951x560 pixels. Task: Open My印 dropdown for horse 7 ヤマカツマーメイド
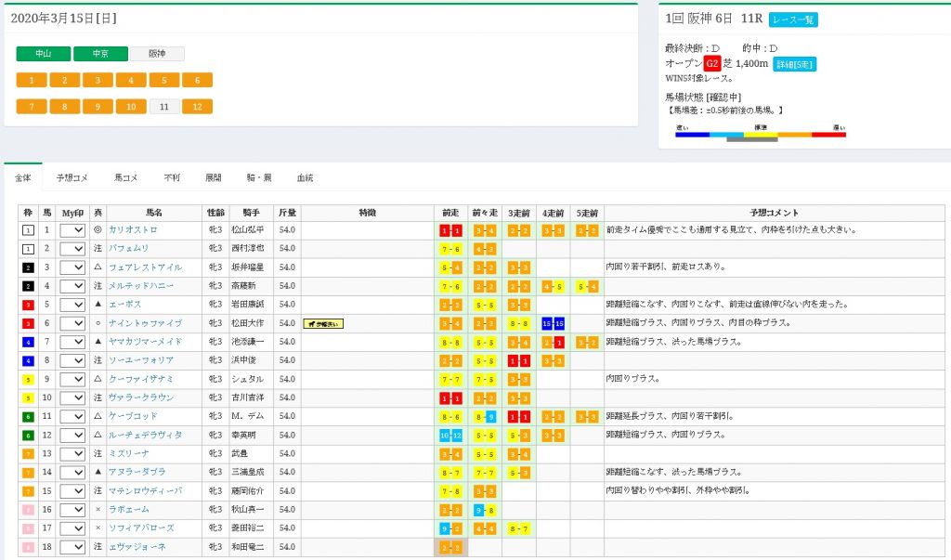pyautogui.click(x=72, y=342)
